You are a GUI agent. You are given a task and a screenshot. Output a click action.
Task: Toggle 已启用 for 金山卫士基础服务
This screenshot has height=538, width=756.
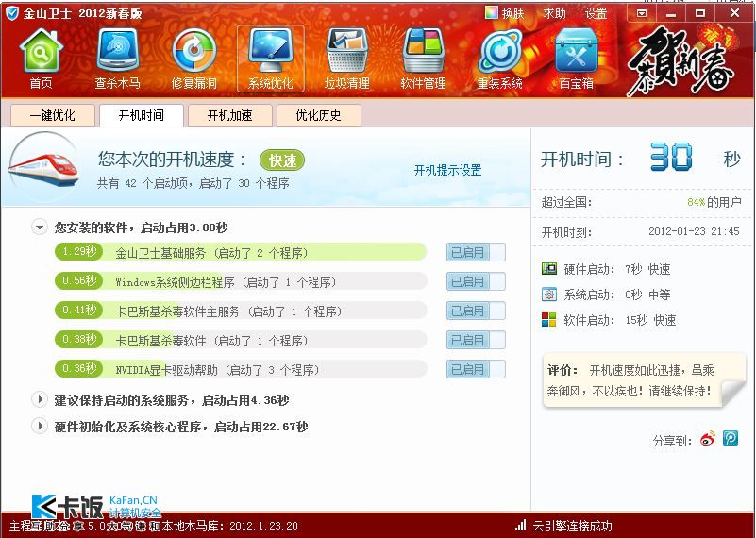tap(476, 252)
